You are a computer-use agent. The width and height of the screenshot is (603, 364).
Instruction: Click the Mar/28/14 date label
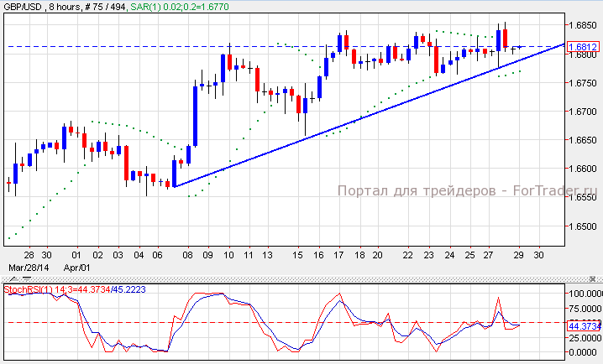pos(29,268)
